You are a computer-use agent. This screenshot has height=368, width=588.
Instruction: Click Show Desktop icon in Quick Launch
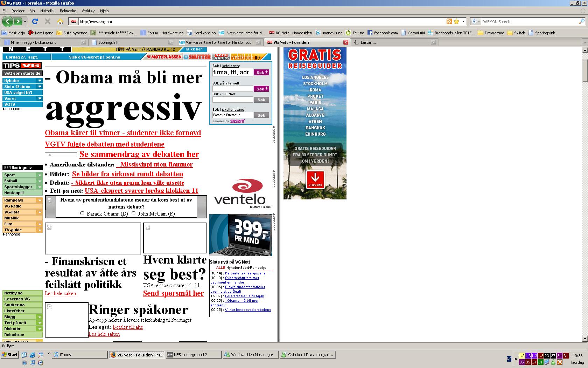[24, 355]
